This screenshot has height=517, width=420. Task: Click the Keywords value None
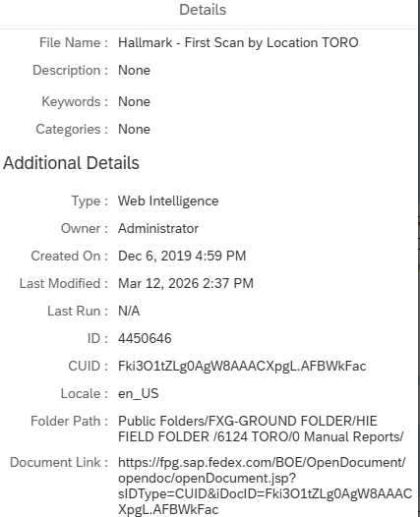point(135,101)
